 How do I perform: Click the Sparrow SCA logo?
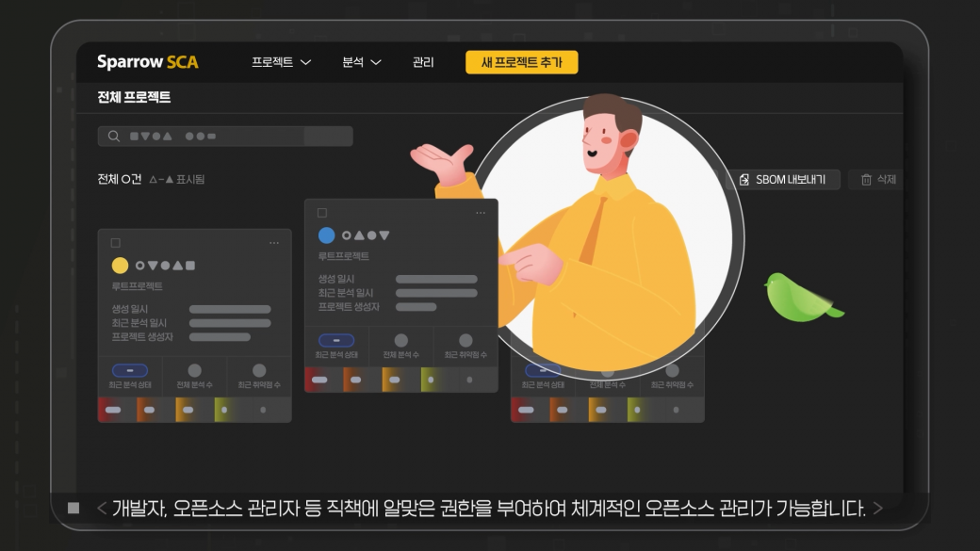tap(148, 62)
